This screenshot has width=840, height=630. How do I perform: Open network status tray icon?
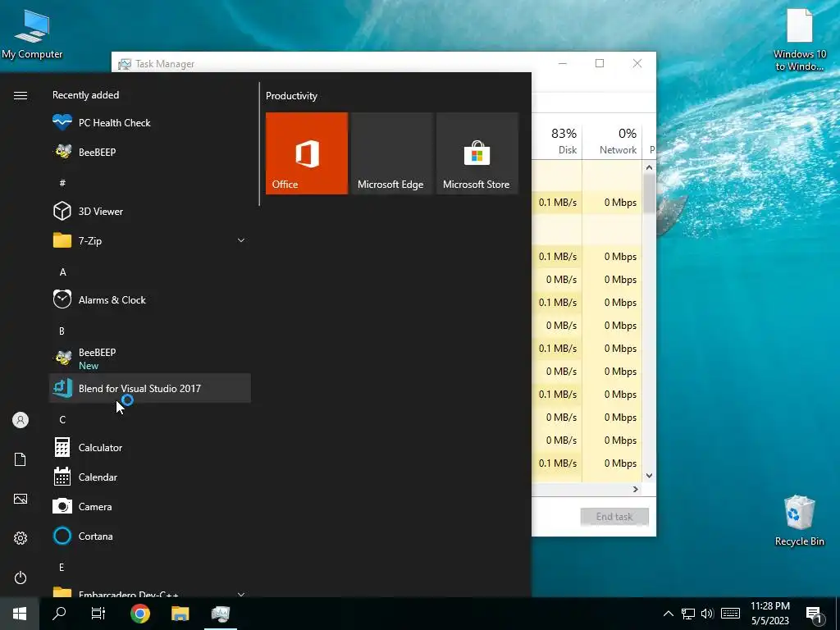688,614
